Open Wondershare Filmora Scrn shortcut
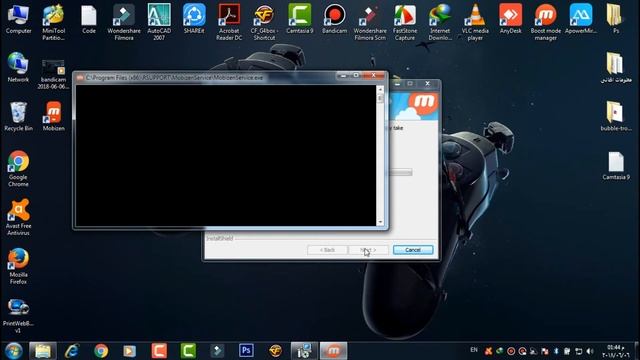 coord(370,22)
